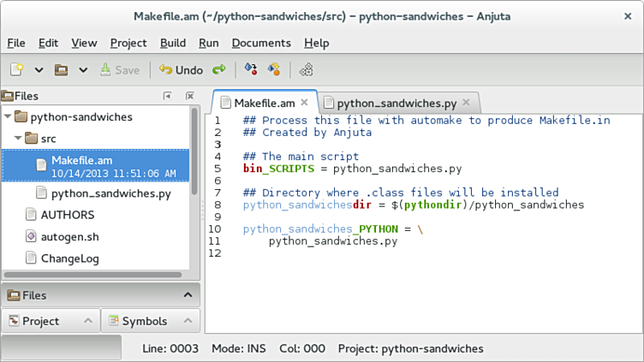The image size is (644, 362).
Task: Toggle the Symbols pane button
Action: coord(150,321)
